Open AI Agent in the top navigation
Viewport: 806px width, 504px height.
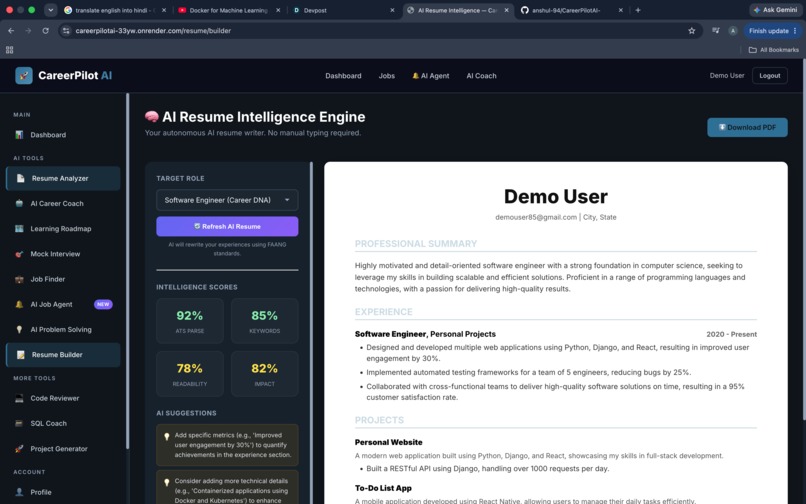click(431, 76)
